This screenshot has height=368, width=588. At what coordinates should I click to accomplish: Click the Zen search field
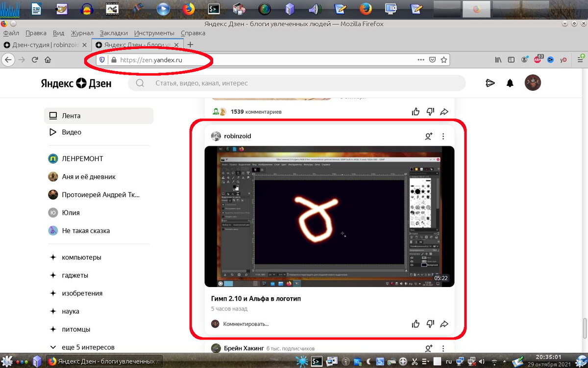296,83
